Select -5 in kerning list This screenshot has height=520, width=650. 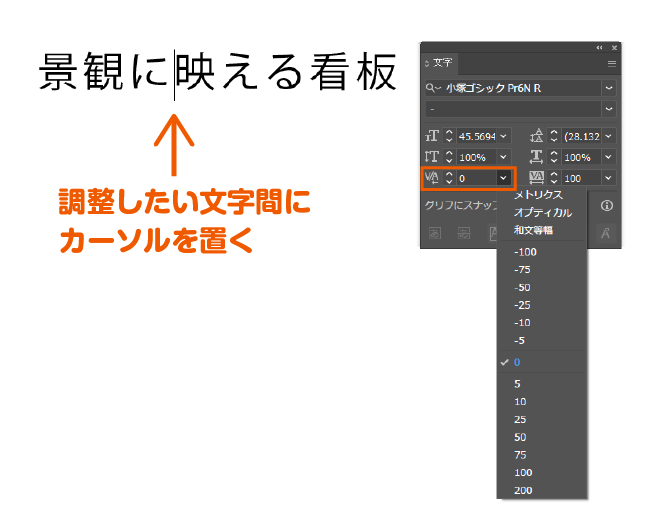(x=542, y=341)
